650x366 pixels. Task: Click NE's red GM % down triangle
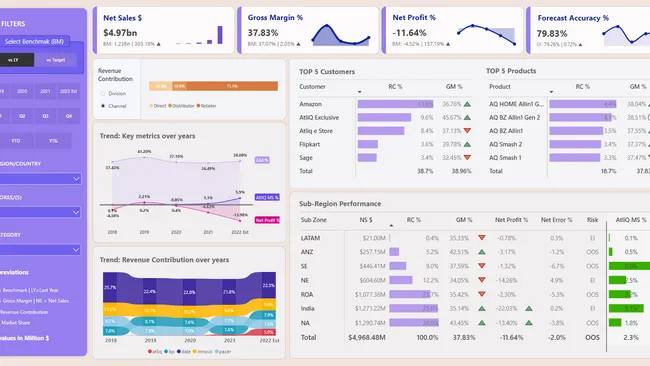482,280
